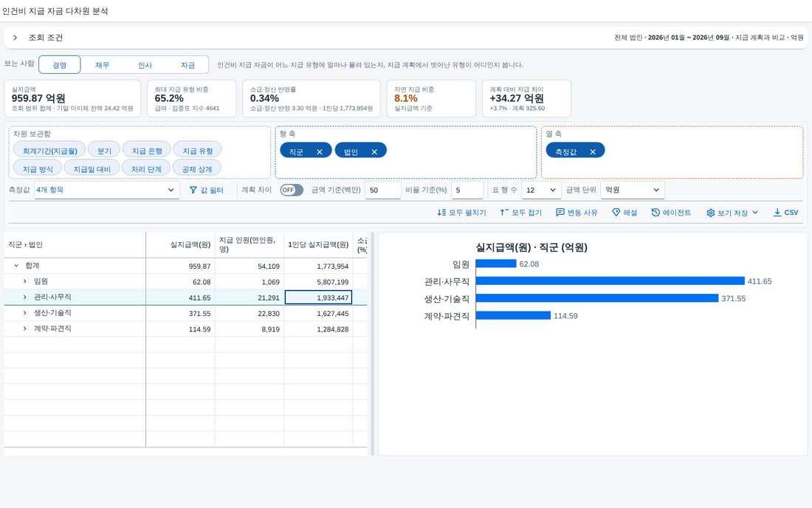The width and height of the screenshot is (812, 508).
Task: Remove 직군 from row axis
Action: [320, 151]
